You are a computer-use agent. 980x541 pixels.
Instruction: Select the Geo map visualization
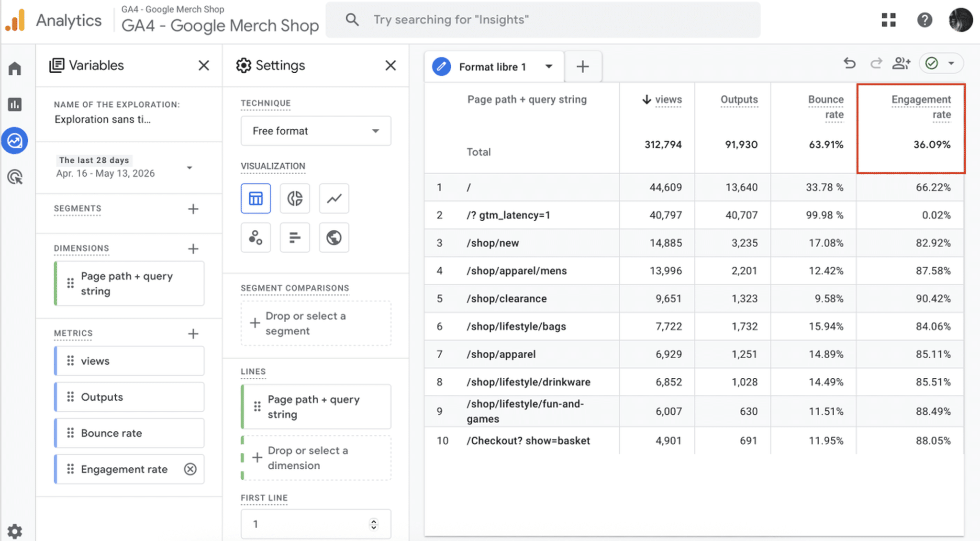click(334, 237)
